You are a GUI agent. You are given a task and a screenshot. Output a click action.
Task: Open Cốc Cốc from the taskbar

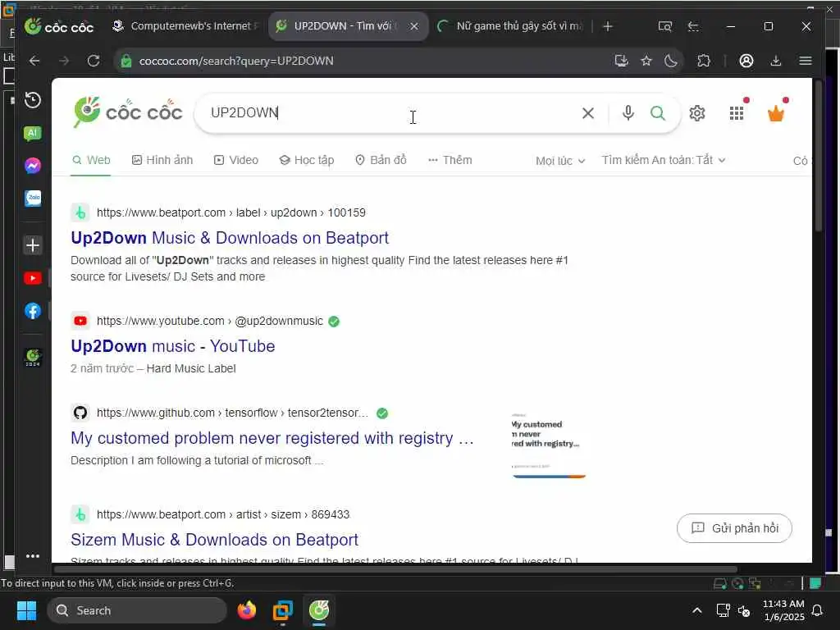[x=319, y=610]
